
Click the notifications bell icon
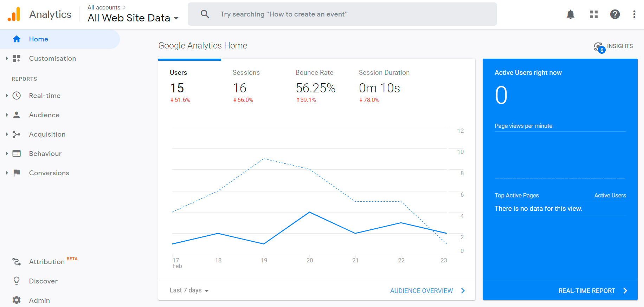pyautogui.click(x=570, y=14)
